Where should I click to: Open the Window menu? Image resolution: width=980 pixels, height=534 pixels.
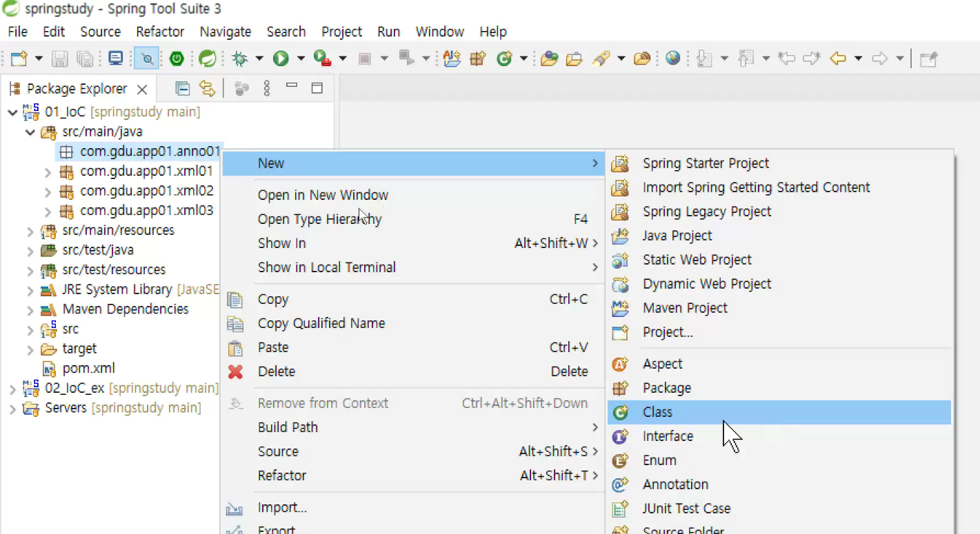tap(440, 32)
